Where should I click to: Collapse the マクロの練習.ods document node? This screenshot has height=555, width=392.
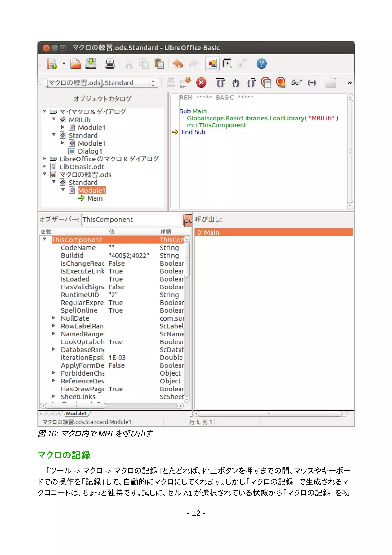click(x=44, y=174)
